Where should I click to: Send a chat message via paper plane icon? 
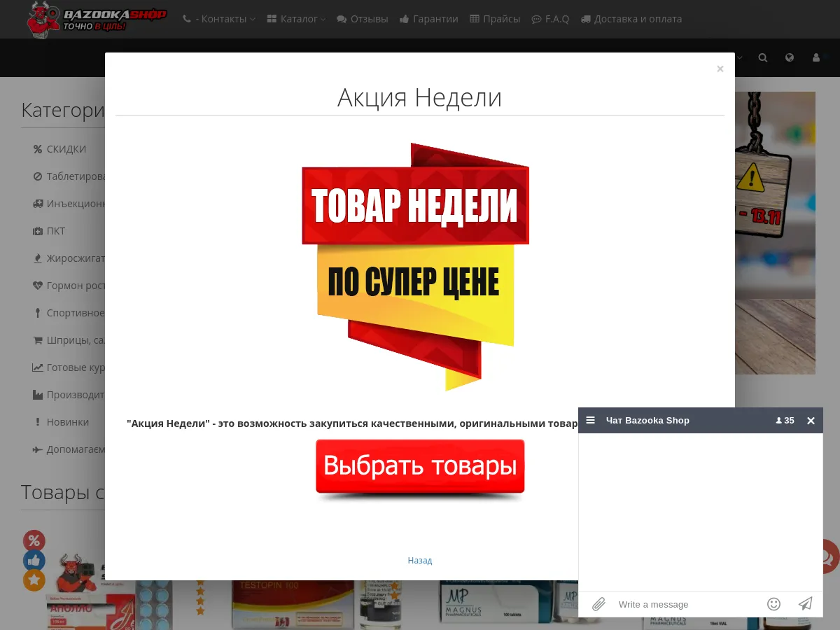coord(805,603)
